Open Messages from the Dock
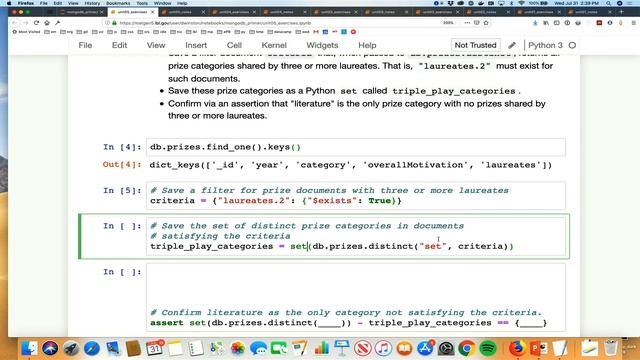Viewport: 640px width, 360px height. [x=258, y=349]
